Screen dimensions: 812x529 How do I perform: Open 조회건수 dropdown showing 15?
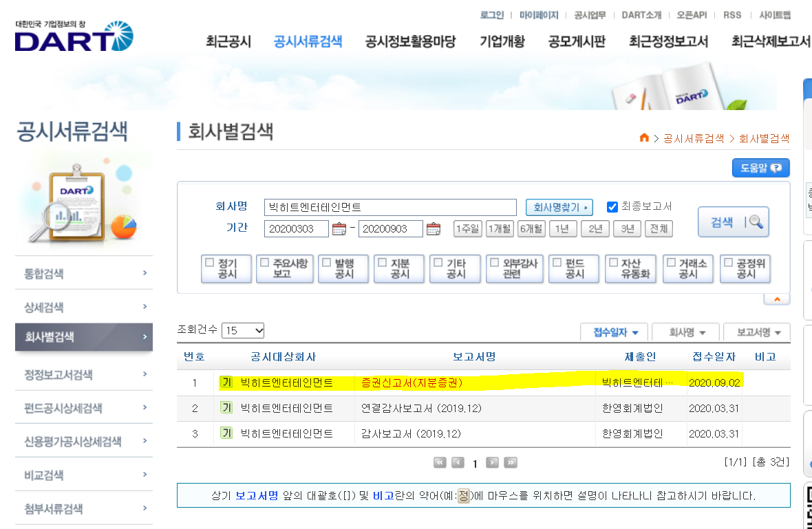pos(243,330)
